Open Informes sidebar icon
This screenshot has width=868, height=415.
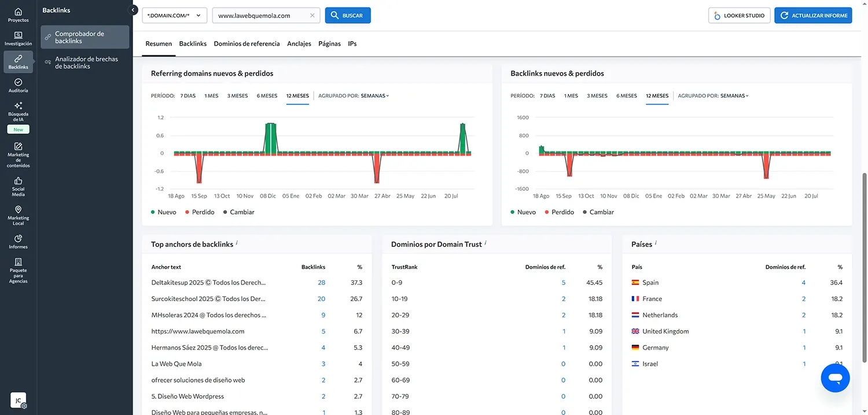18,242
